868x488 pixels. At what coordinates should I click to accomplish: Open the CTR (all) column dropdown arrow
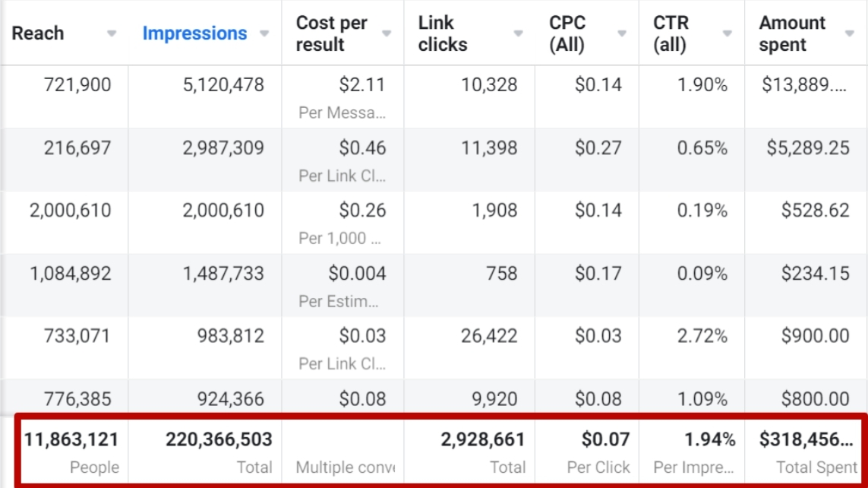(x=728, y=33)
